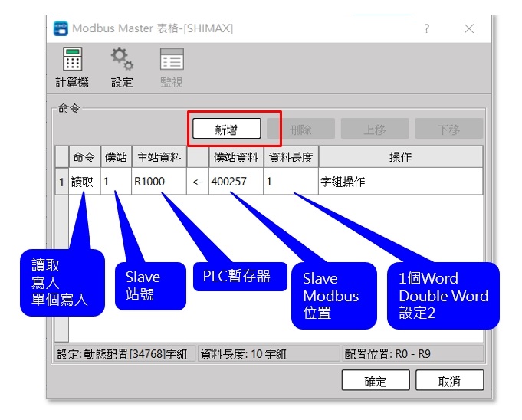Click the 設定: 動態配置[34768]字組 status field
Screen dimensions: 522x420
pos(125,354)
